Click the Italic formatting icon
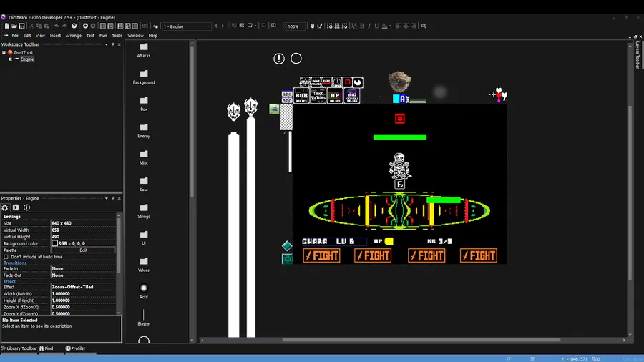 369,26
